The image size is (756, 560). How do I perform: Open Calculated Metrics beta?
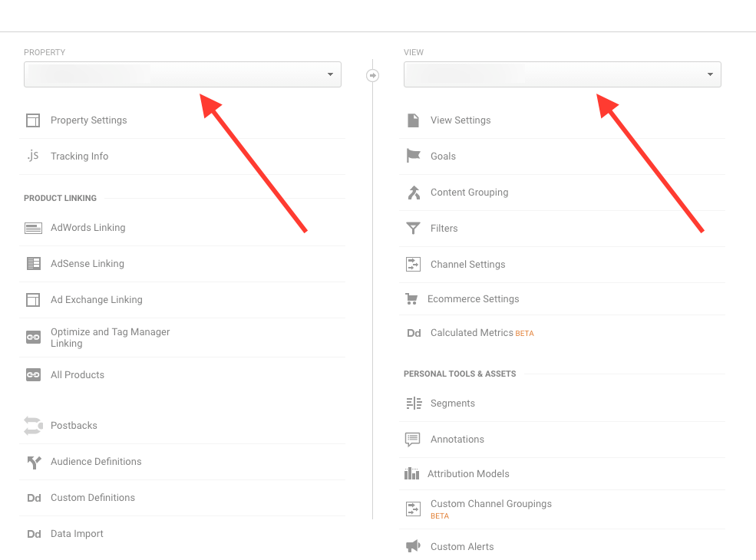tap(471, 333)
